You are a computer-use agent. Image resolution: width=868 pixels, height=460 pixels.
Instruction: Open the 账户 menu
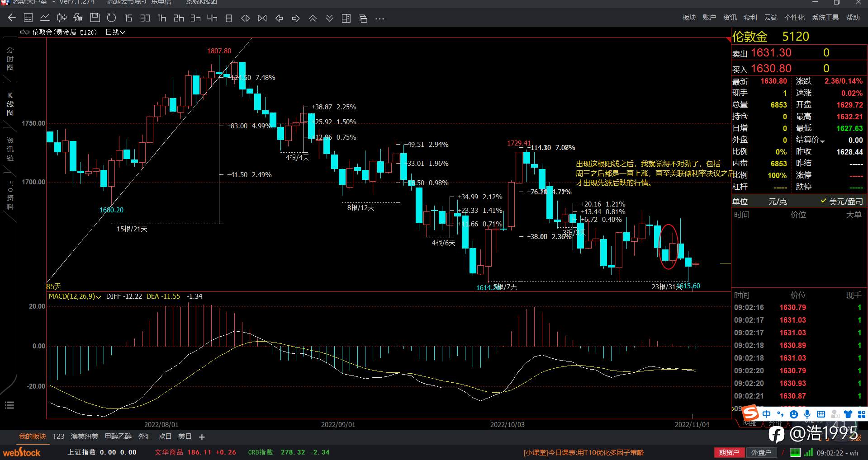point(709,18)
